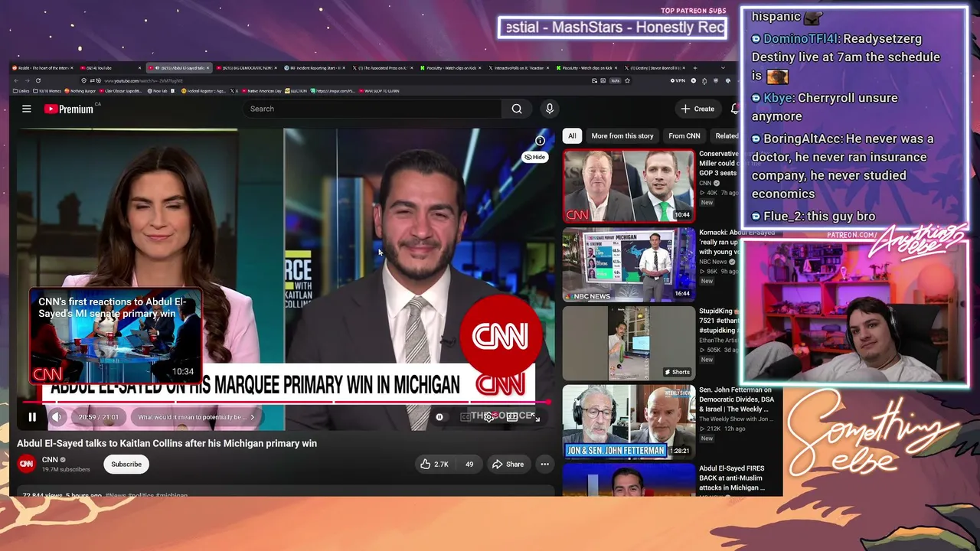
Task: Open the Jon & Sen. John Fetterman thumbnail
Action: (x=629, y=422)
